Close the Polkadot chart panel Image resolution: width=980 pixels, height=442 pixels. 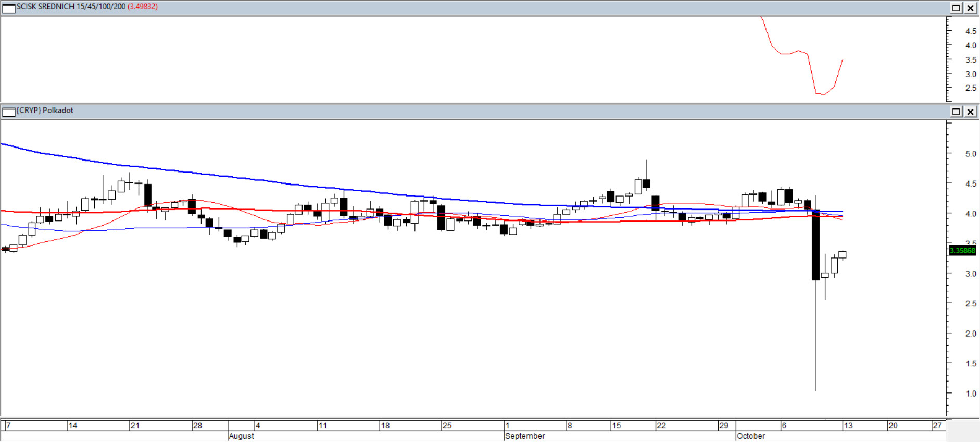[x=971, y=112]
